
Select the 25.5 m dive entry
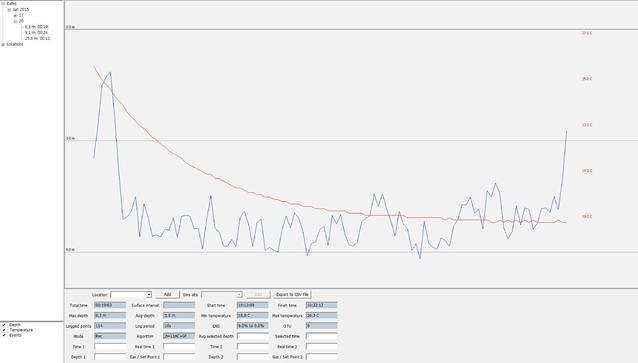[37, 38]
